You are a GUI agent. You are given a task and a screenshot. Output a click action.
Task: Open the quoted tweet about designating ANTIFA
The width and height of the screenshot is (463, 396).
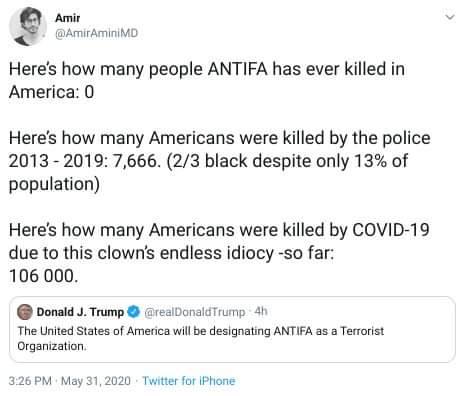coord(232,329)
